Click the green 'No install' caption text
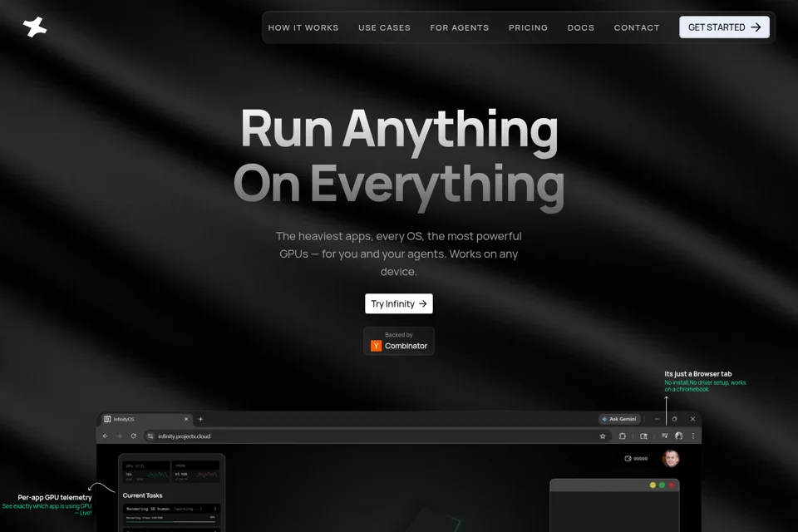 click(705, 386)
